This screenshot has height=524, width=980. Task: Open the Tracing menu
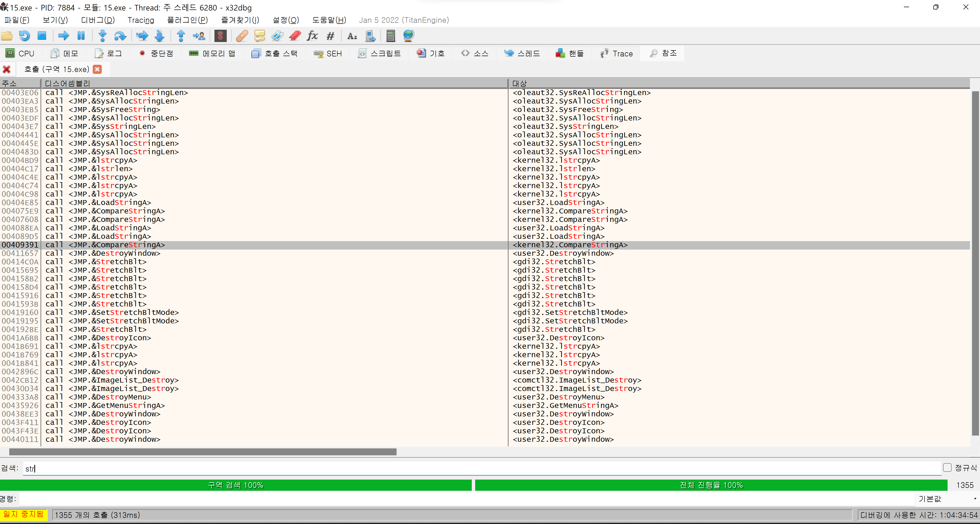141,20
